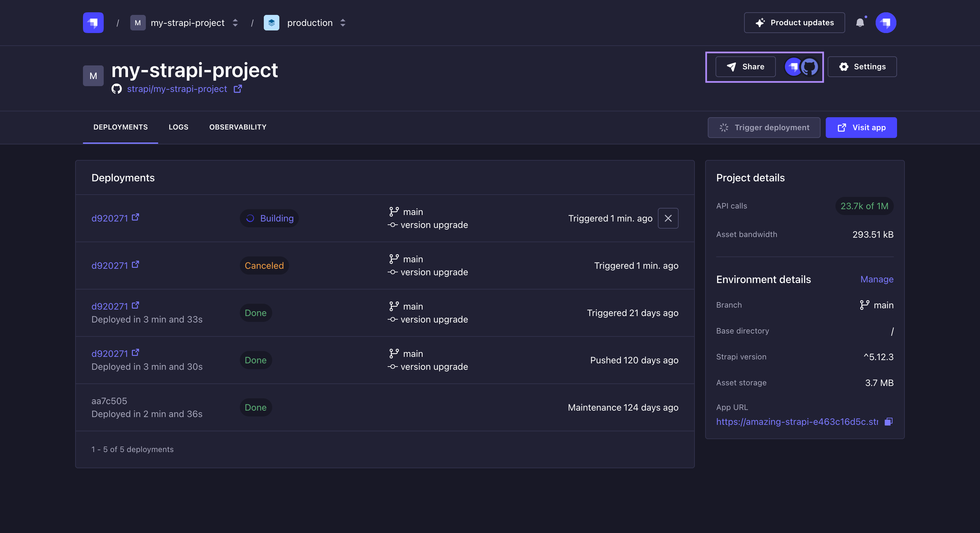Expand the production environment switcher
980x533 pixels.
click(343, 23)
